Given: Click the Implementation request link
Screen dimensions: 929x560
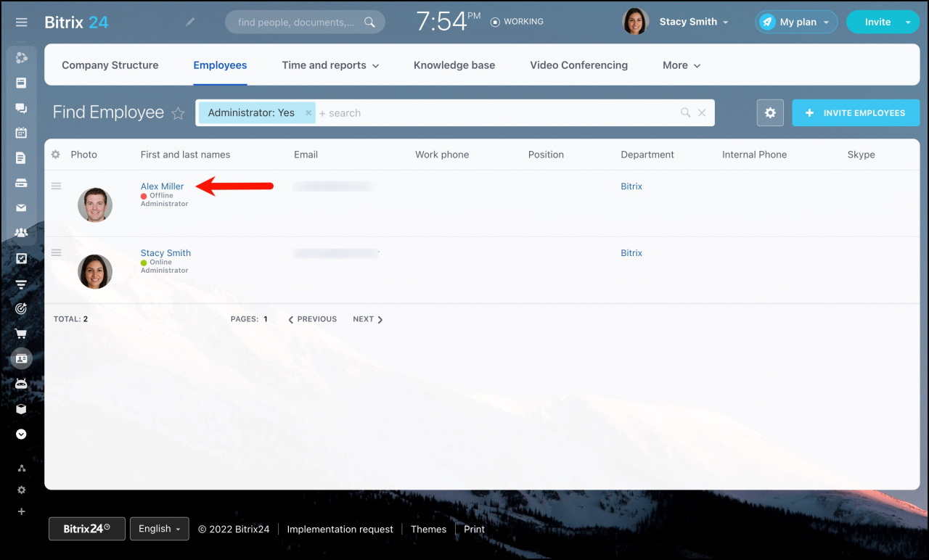Looking at the screenshot, I should click(x=340, y=529).
